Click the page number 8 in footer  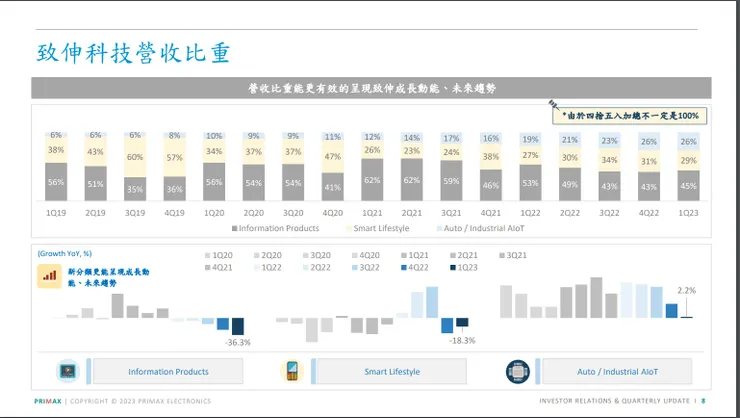coord(703,401)
